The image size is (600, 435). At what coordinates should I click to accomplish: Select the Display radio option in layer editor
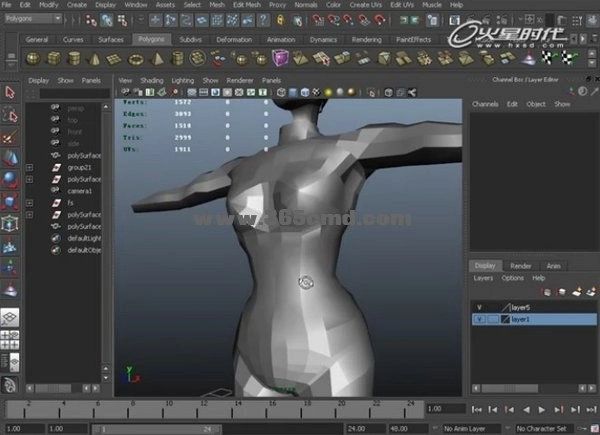point(485,266)
